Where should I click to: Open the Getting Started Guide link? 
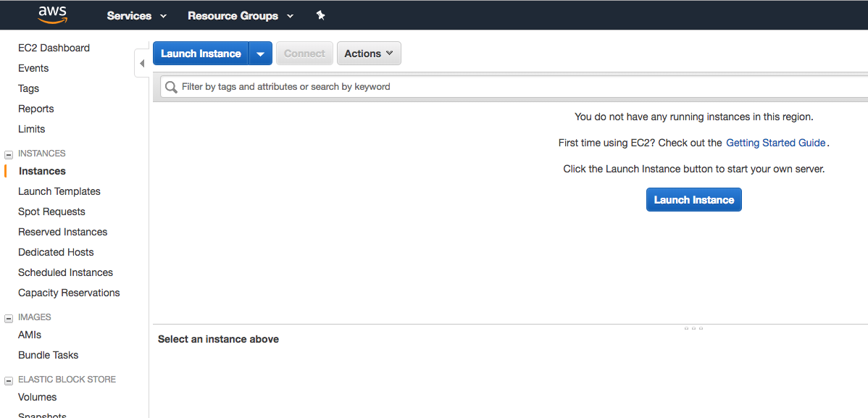tap(775, 143)
